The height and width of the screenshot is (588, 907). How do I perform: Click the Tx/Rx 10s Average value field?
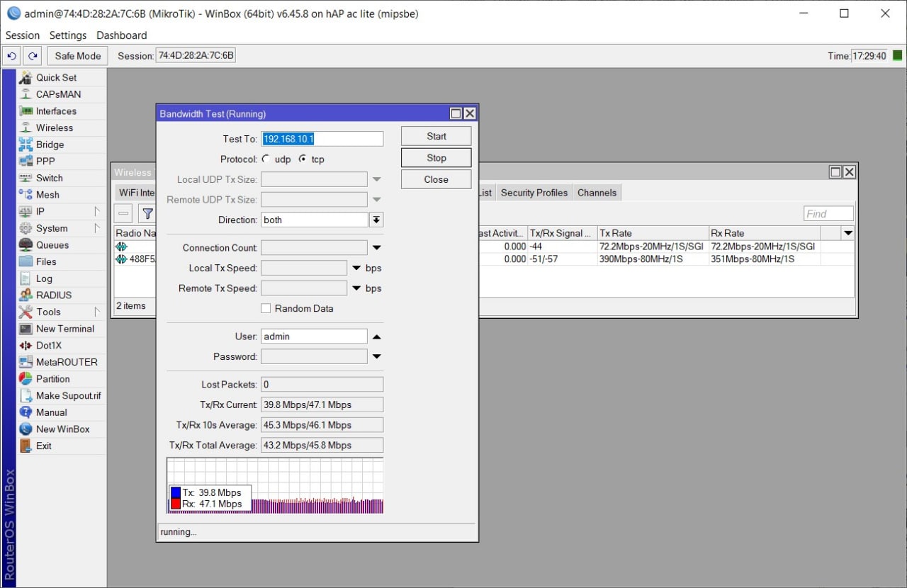tap(322, 425)
